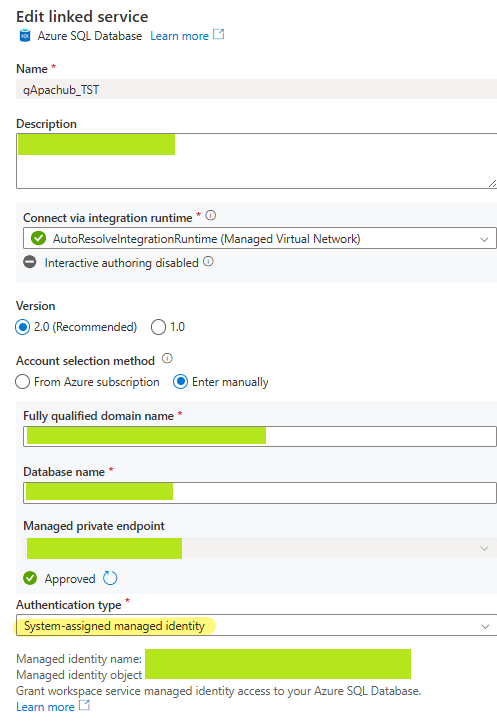Select version 2.0 (Recommended) radio button
497x723 pixels.
pos(23,327)
